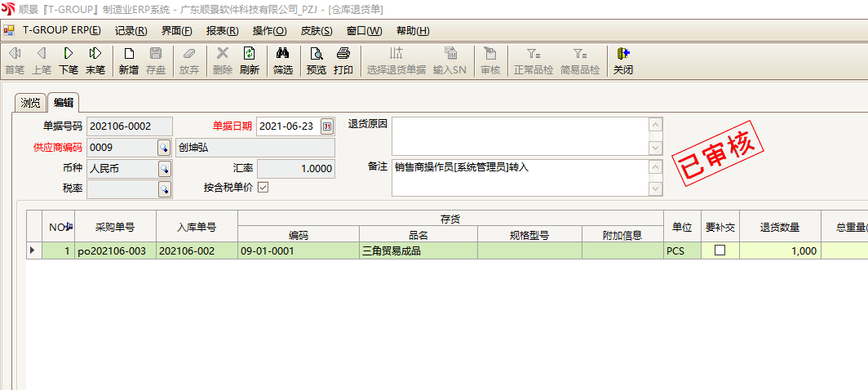Check the 要补交 box in row 1

point(720,250)
